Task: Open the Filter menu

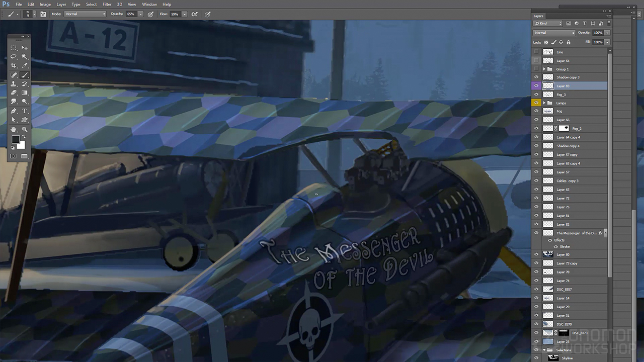Action: pyautogui.click(x=107, y=4)
